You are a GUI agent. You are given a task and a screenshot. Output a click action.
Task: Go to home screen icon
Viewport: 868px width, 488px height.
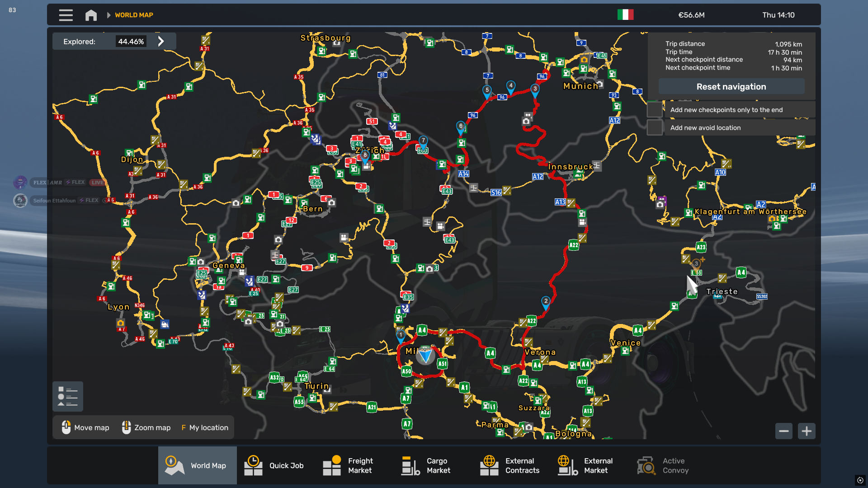[91, 15]
